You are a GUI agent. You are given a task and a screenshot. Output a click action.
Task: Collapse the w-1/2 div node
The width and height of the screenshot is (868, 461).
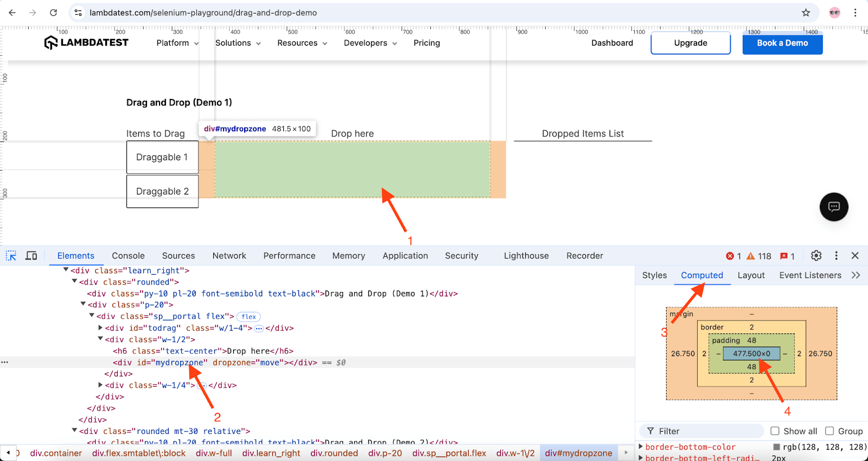100,339
